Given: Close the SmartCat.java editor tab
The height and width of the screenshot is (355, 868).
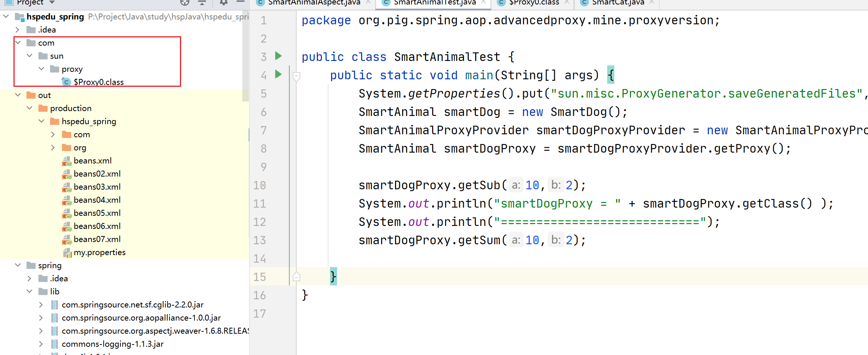Looking at the screenshot, I should [652, 2].
